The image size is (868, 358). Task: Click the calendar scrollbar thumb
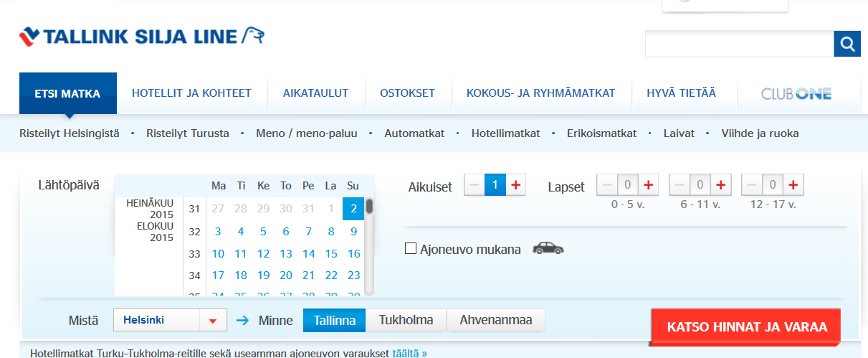pyautogui.click(x=369, y=207)
